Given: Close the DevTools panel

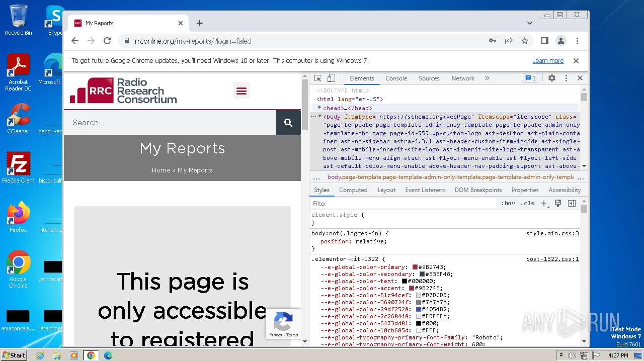Looking at the screenshot, I should [x=580, y=78].
